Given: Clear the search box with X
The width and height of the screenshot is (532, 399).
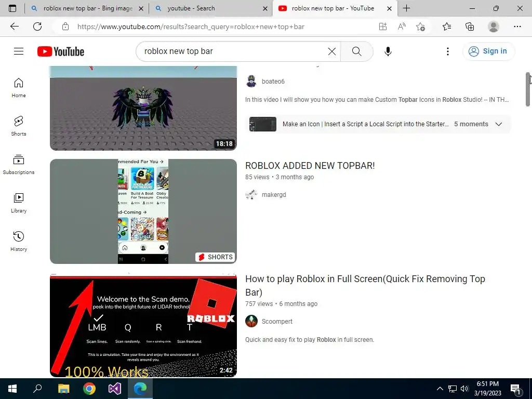Looking at the screenshot, I should coord(332,51).
